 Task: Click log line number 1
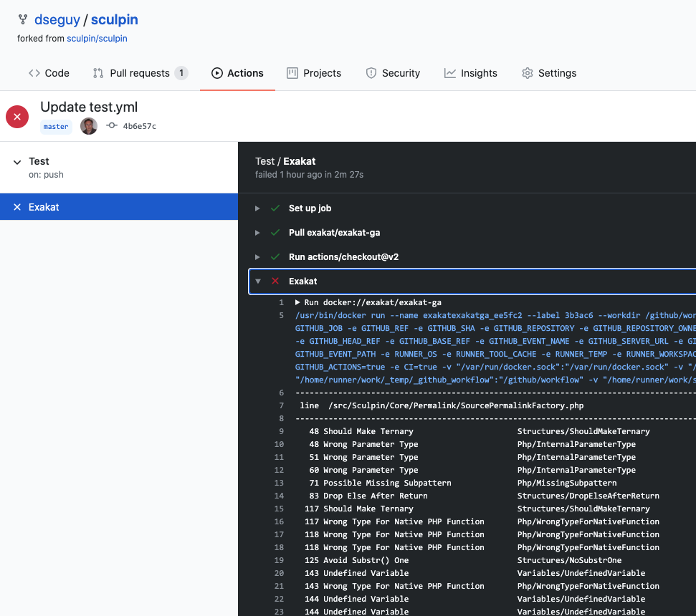point(281,302)
